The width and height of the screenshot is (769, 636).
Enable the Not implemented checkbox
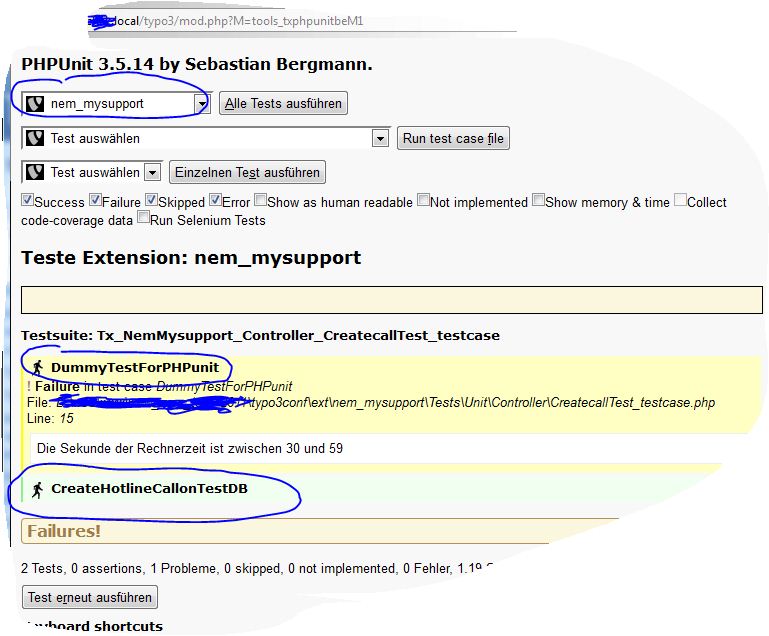point(423,200)
